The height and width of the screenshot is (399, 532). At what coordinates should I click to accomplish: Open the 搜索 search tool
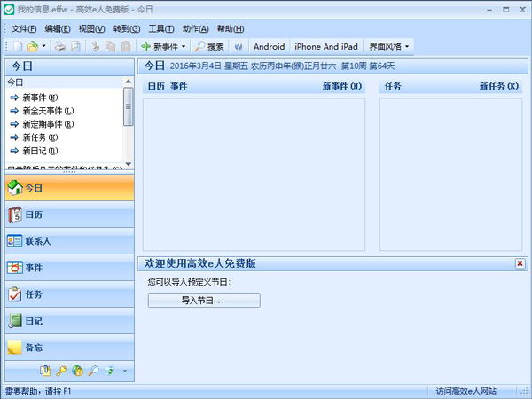pos(209,46)
